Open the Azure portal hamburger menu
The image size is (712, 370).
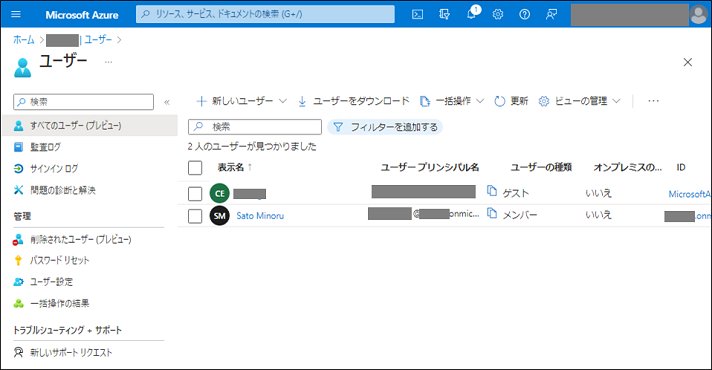[16, 15]
